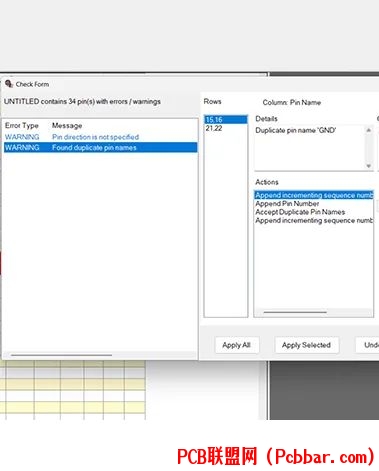This screenshot has height=471, width=379.
Task: Click the error list horizontal scrollbar
Action: pyautogui.click(x=61, y=355)
